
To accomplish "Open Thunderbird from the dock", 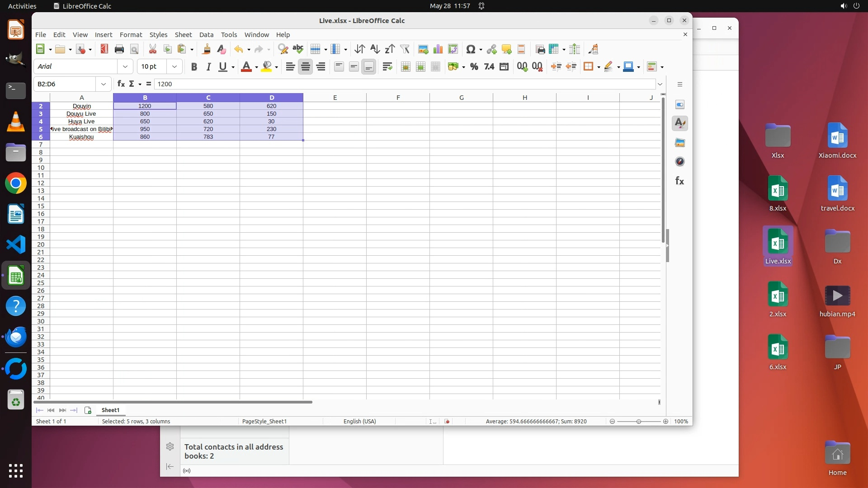I will (x=16, y=337).
